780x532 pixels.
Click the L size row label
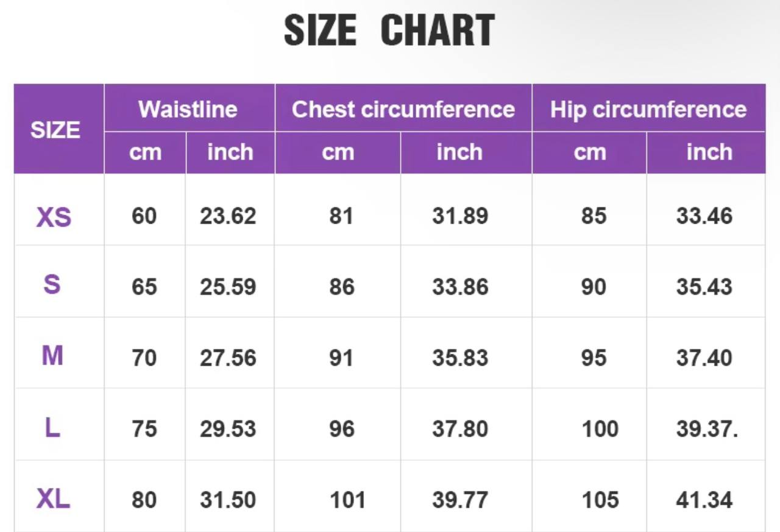[52, 428]
